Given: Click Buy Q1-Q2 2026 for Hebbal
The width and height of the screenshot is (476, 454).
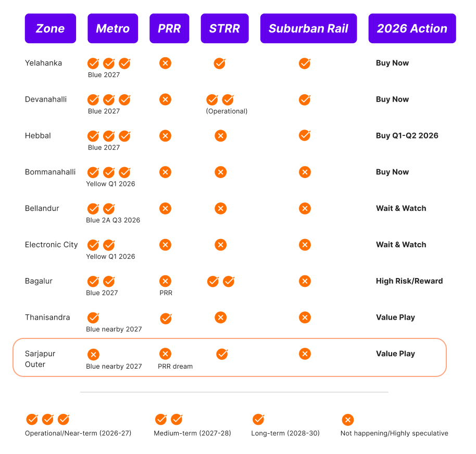Looking at the screenshot, I should pos(407,136).
